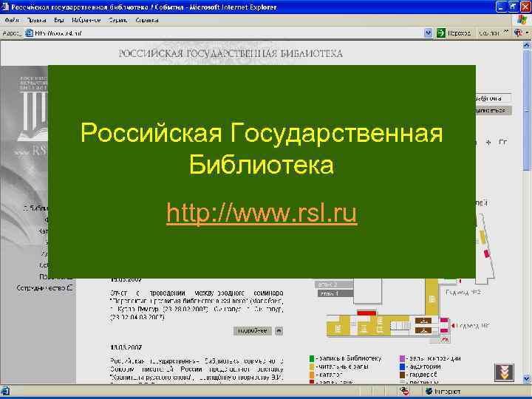This screenshot has height=399, width=532.
Task: Click the status bar page icon
Action: (x=4, y=391)
